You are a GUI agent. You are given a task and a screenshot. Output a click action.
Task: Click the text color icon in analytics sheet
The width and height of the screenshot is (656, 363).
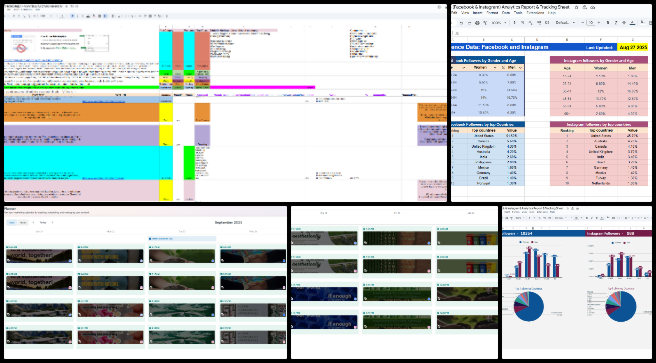pyautogui.click(x=632, y=23)
